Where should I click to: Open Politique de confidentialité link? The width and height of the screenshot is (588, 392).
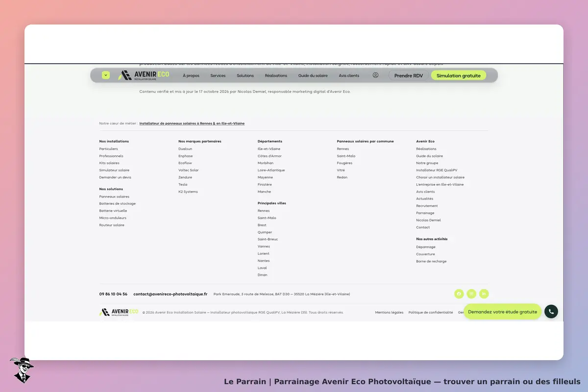click(431, 312)
